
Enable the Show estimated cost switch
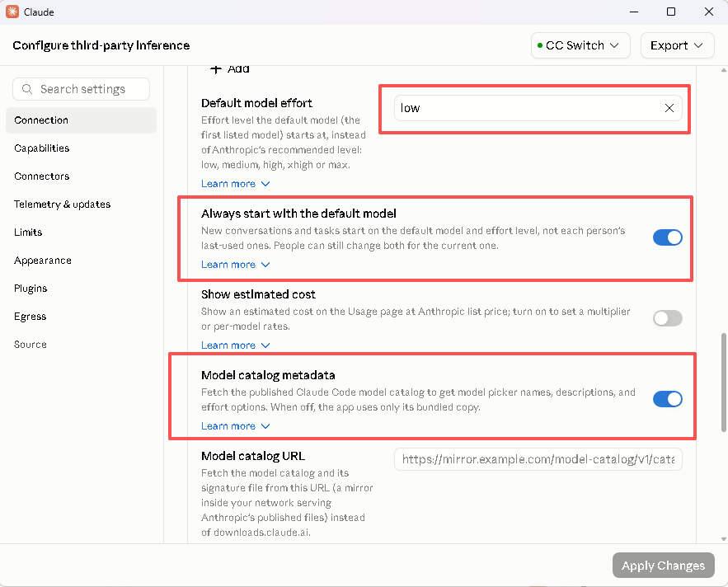(x=667, y=318)
